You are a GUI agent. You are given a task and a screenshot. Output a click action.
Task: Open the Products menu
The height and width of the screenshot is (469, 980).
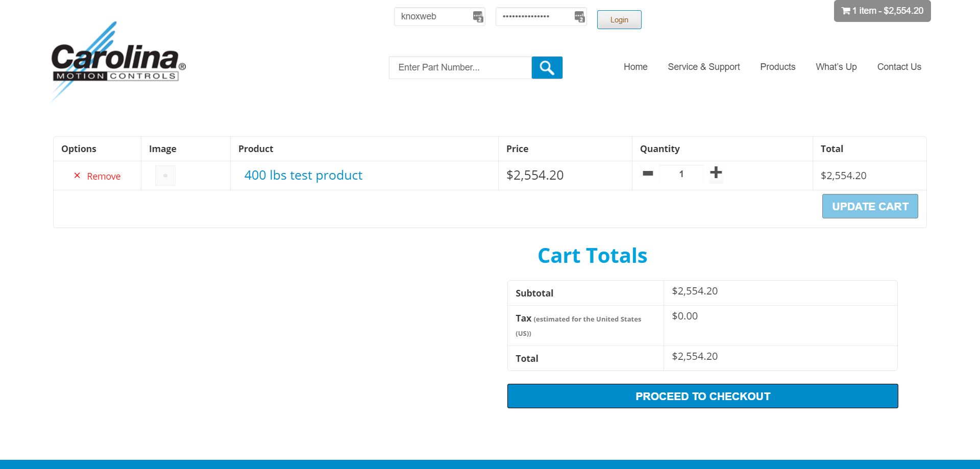(x=777, y=67)
